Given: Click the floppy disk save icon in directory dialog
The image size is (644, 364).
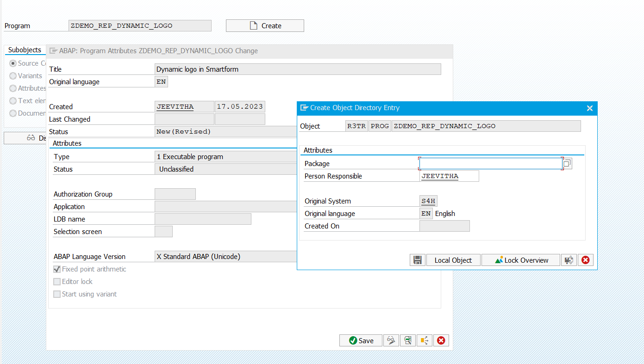Looking at the screenshot, I should coord(417,260).
